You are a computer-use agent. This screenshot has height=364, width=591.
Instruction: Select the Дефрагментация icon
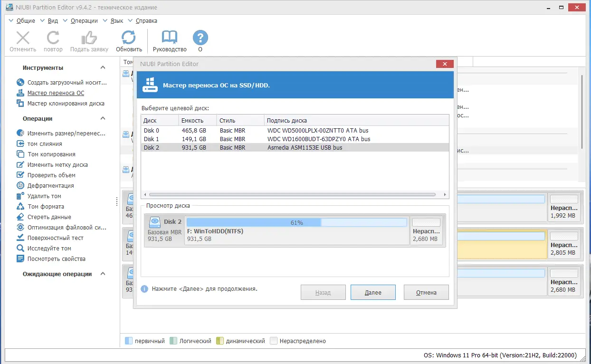click(20, 186)
